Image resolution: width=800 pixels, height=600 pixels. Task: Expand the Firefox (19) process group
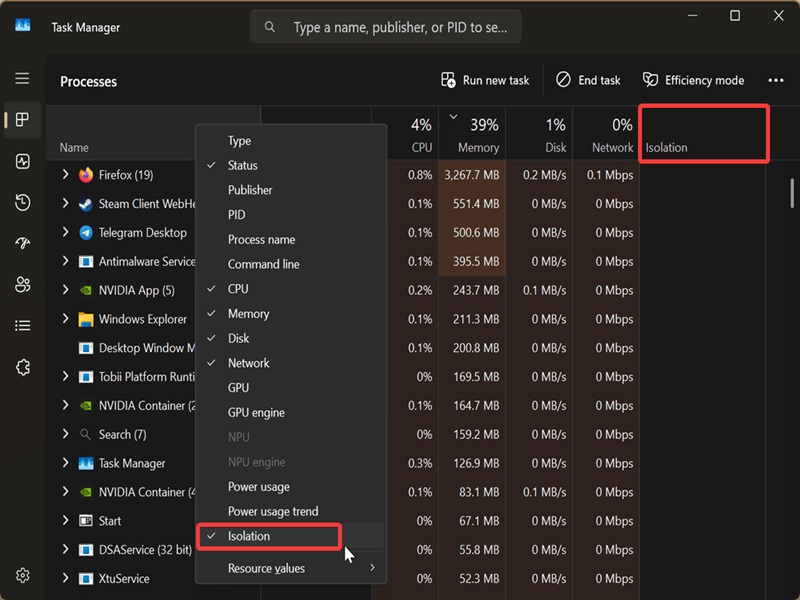(x=65, y=175)
